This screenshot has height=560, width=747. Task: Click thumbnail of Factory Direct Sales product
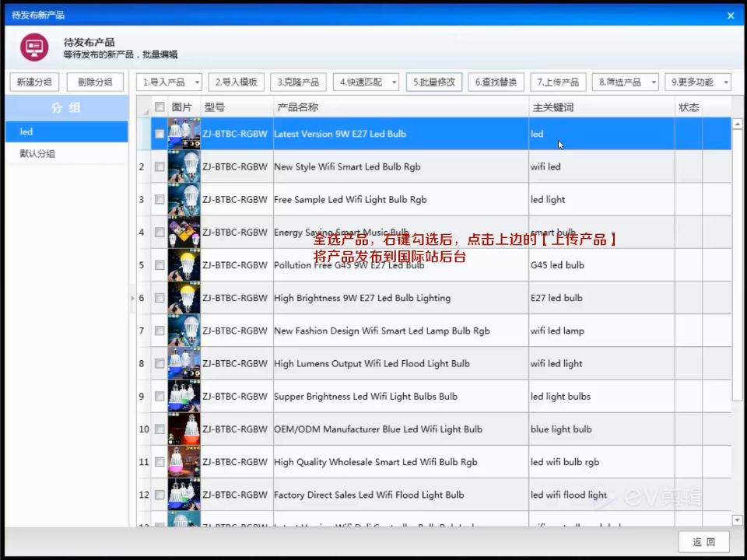pyautogui.click(x=184, y=495)
